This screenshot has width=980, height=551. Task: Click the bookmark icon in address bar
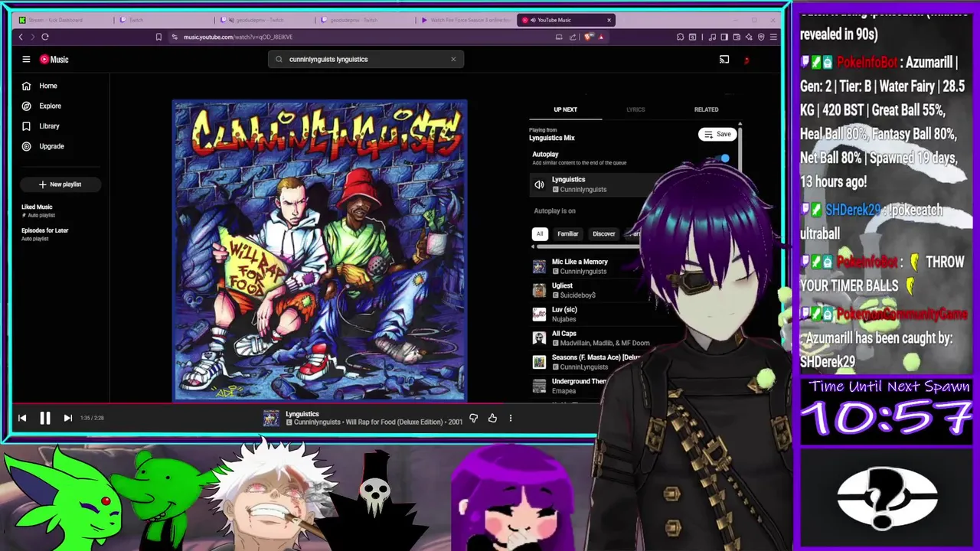158,37
